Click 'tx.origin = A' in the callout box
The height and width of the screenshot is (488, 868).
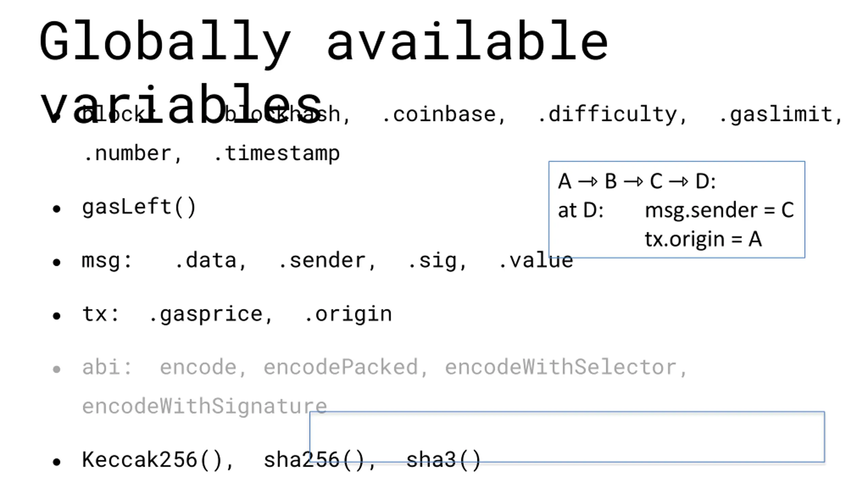click(x=703, y=239)
